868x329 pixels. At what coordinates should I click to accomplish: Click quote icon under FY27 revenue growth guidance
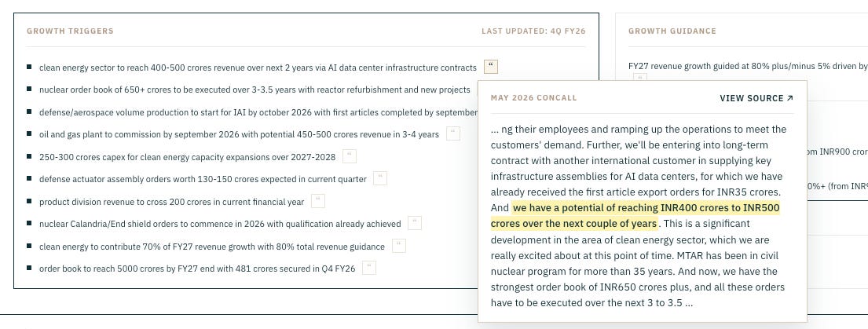click(x=639, y=79)
